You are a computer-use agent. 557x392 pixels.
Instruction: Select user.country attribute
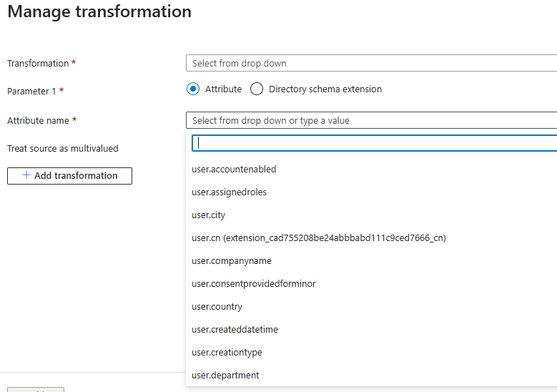coord(217,307)
